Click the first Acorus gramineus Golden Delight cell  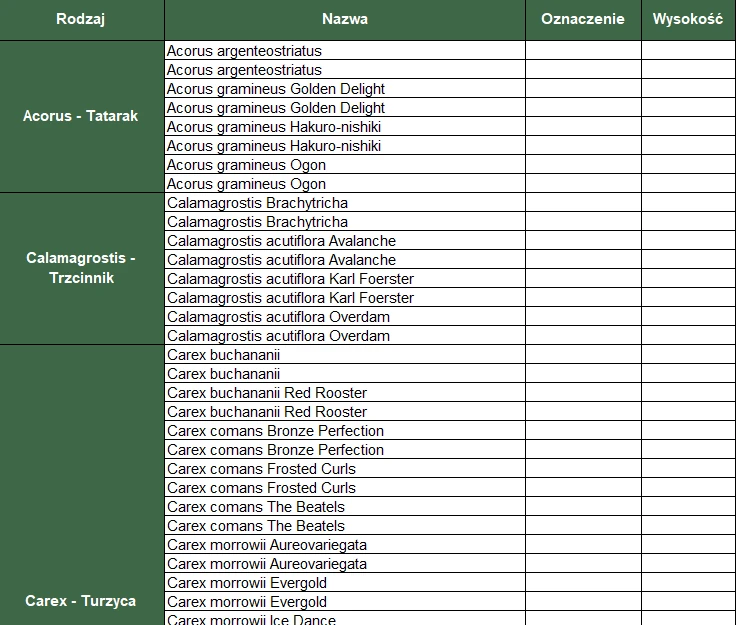(x=345, y=88)
